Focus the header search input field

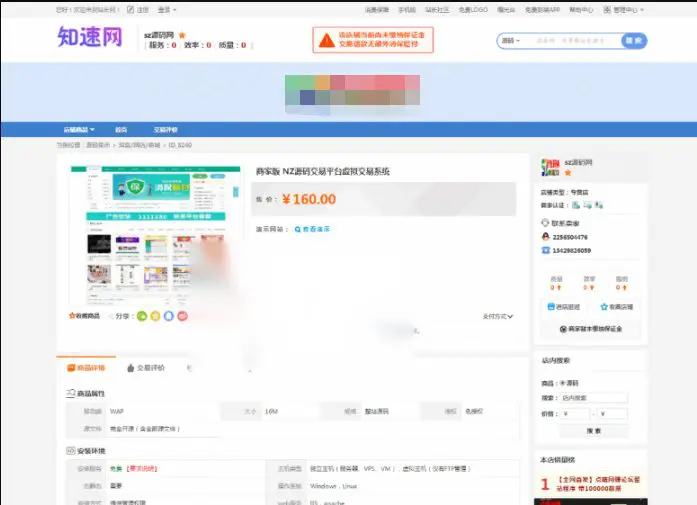[x=573, y=40]
